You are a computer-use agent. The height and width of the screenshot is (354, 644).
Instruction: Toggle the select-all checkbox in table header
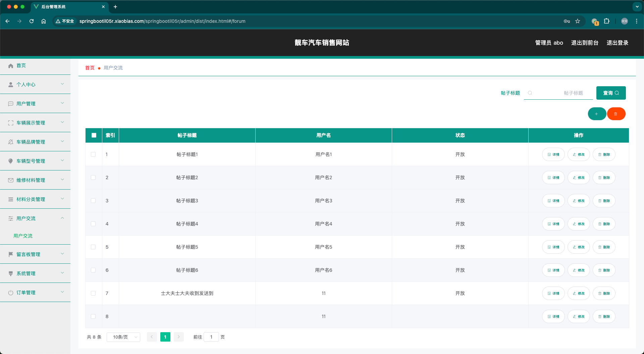94,135
